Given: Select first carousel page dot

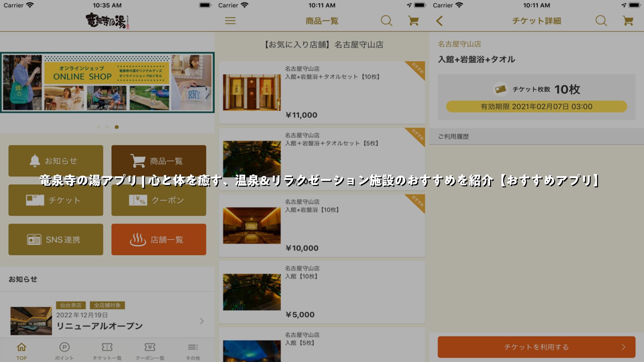Looking at the screenshot, I should tap(98, 127).
